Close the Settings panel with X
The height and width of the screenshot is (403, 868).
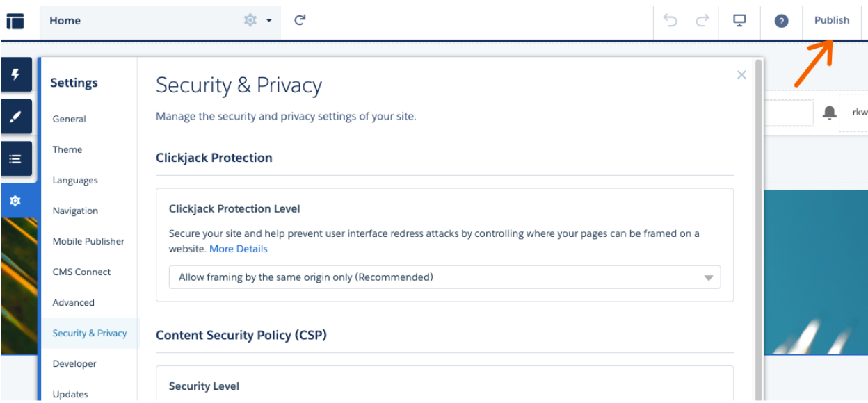coord(741,75)
